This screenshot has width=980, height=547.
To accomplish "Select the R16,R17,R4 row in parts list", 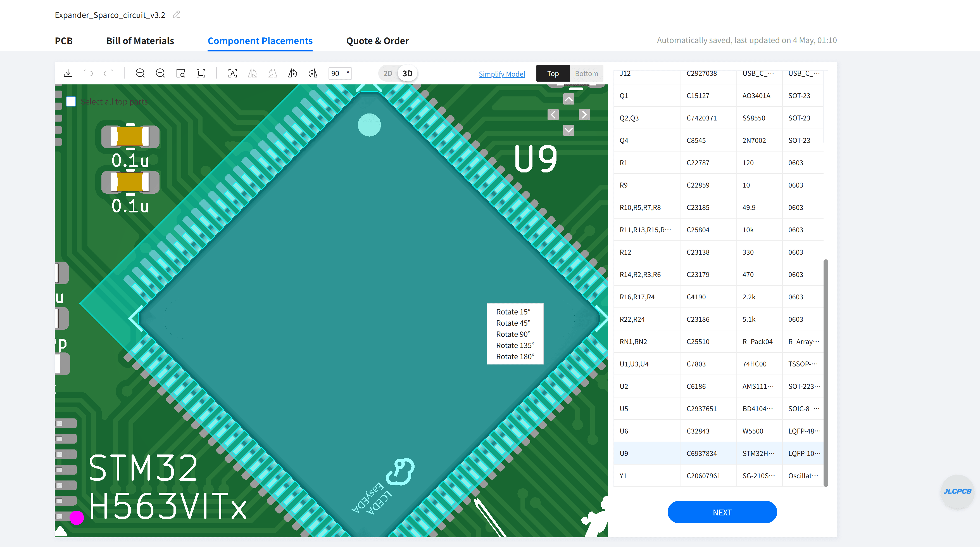I will 718,297.
